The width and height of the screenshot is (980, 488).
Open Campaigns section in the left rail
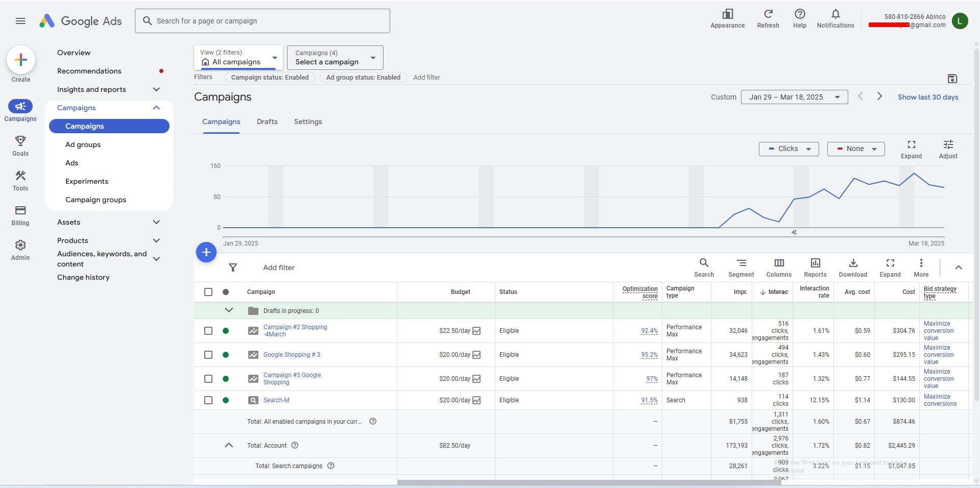(20, 111)
